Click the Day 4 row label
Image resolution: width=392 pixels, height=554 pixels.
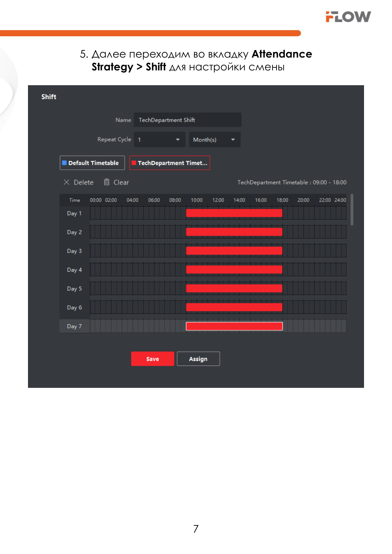[74, 270]
